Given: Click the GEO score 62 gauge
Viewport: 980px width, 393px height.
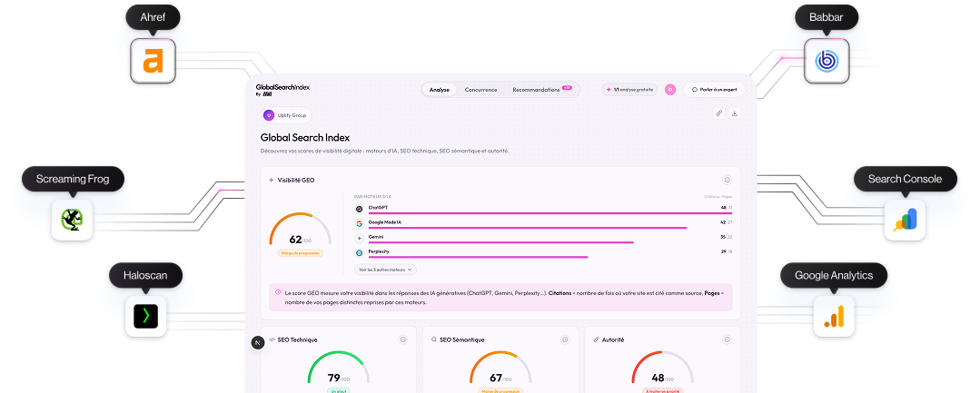Looking at the screenshot, I should (x=301, y=230).
